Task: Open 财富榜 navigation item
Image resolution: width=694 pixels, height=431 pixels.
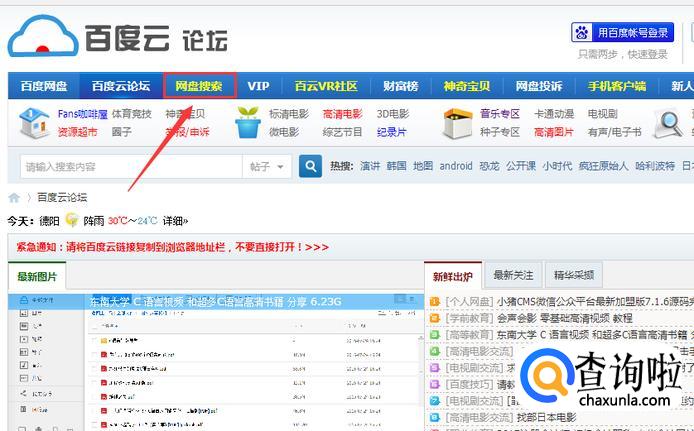Action: tap(401, 86)
